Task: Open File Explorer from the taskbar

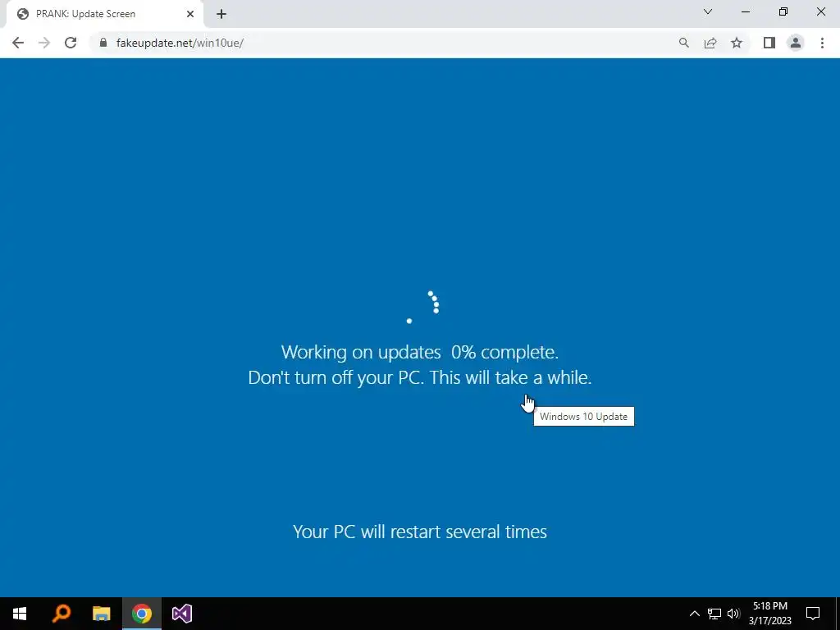Action: 101,614
